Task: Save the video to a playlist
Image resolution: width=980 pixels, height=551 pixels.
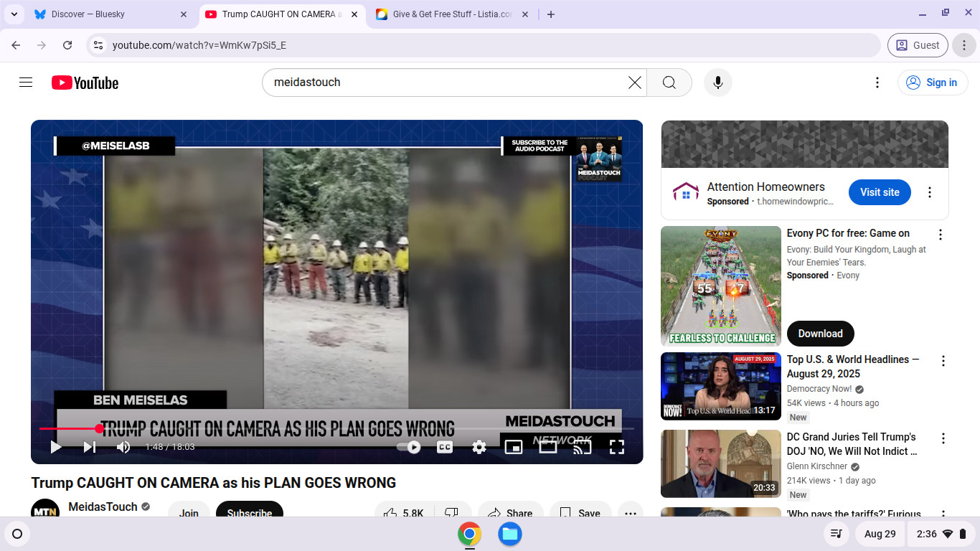Action: coord(580,514)
